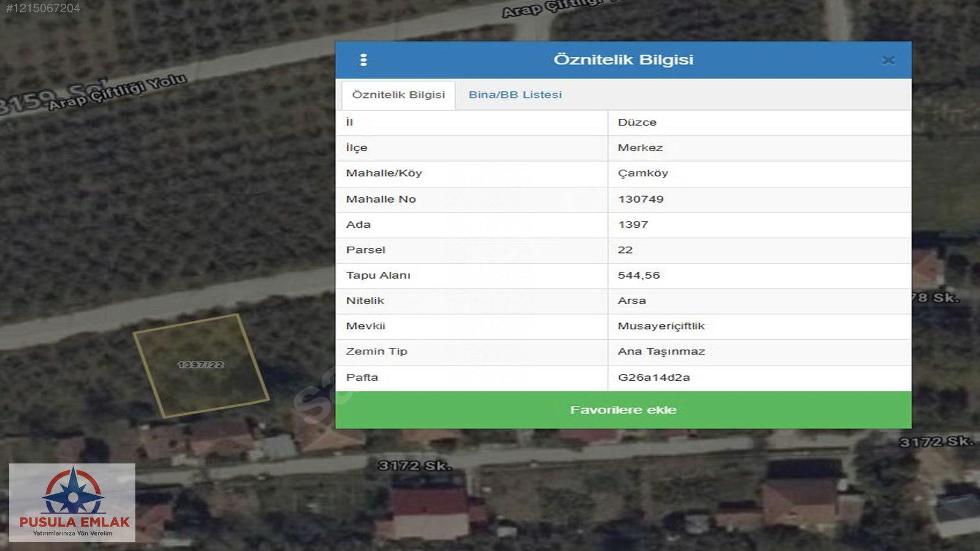Click the Arap Çiftliği Yolu label left of the dialog
Image resolution: width=980 pixels, height=551 pixels.
[x=117, y=92]
